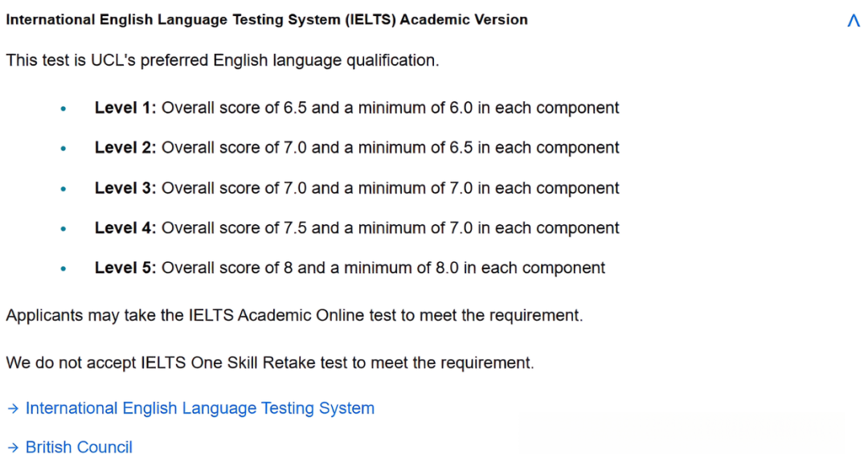Click the bullet dot beside Level 3
868x471 pixels.
click(64, 189)
